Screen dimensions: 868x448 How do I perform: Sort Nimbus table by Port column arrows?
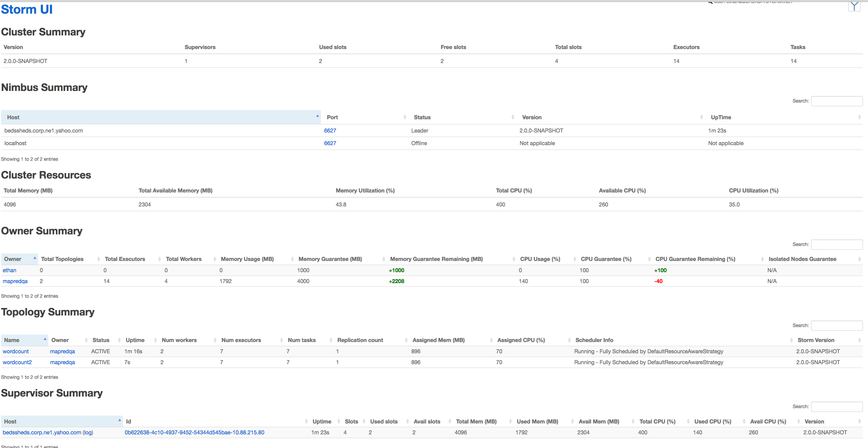click(x=405, y=117)
